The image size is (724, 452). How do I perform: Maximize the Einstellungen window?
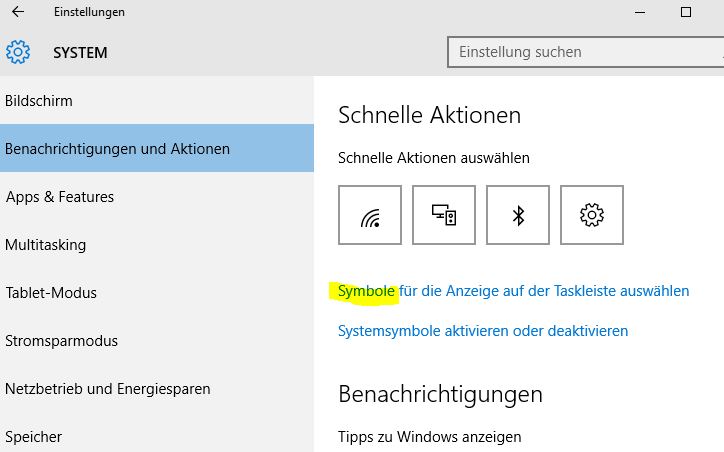pos(686,12)
